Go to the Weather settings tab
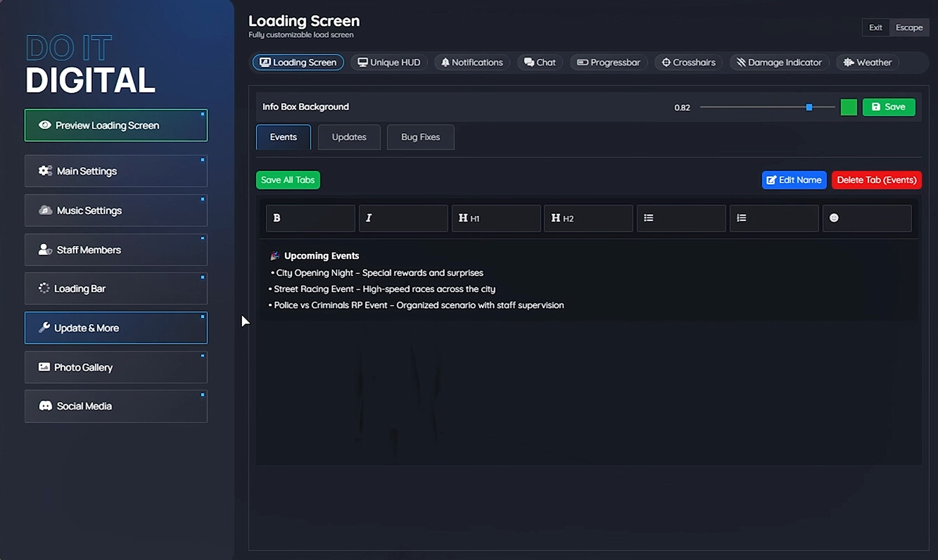 (867, 63)
